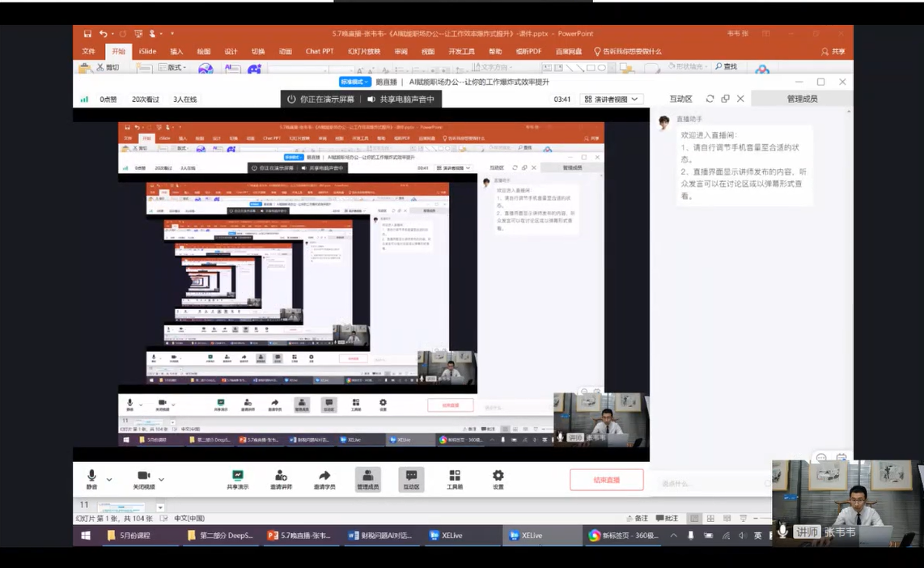The image size is (924, 568).
Task: Switch to the 管理成员 tab on right
Action: [x=802, y=99]
